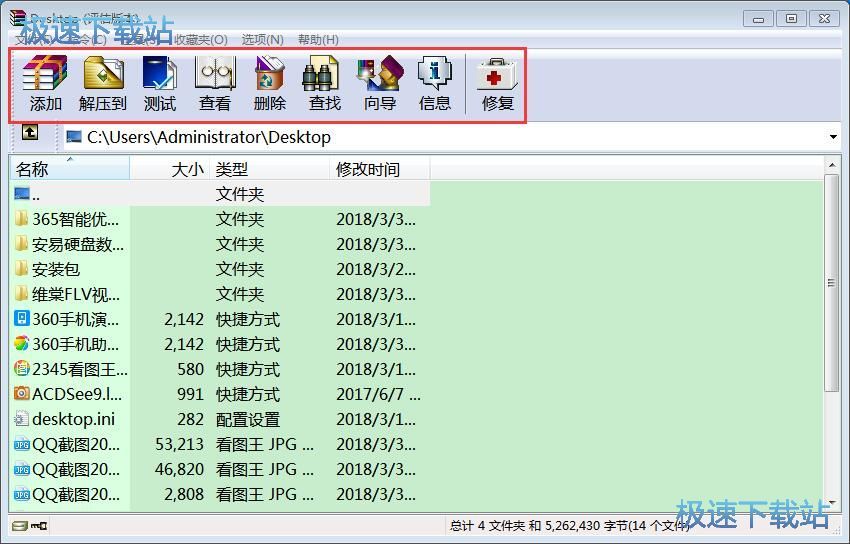Viewport: 850px width, 544px height.
Task: Click the vertical scrollbar thumb
Action: [832, 283]
